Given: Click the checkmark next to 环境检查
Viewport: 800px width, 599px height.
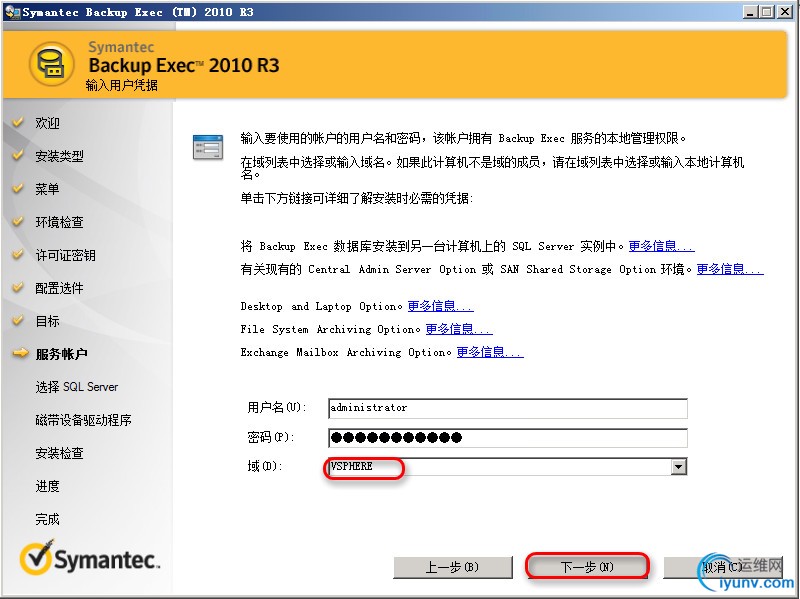Looking at the screenshot, I should (18, 221).
